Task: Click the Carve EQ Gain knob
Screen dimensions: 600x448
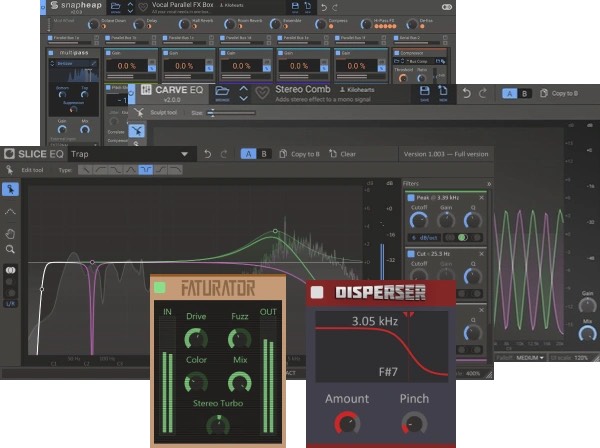Action: tap(587, 306)
